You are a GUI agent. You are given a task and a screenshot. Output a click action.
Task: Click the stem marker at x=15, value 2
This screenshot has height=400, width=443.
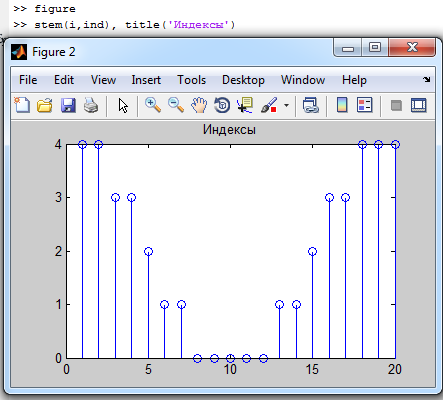click(312, 251)
